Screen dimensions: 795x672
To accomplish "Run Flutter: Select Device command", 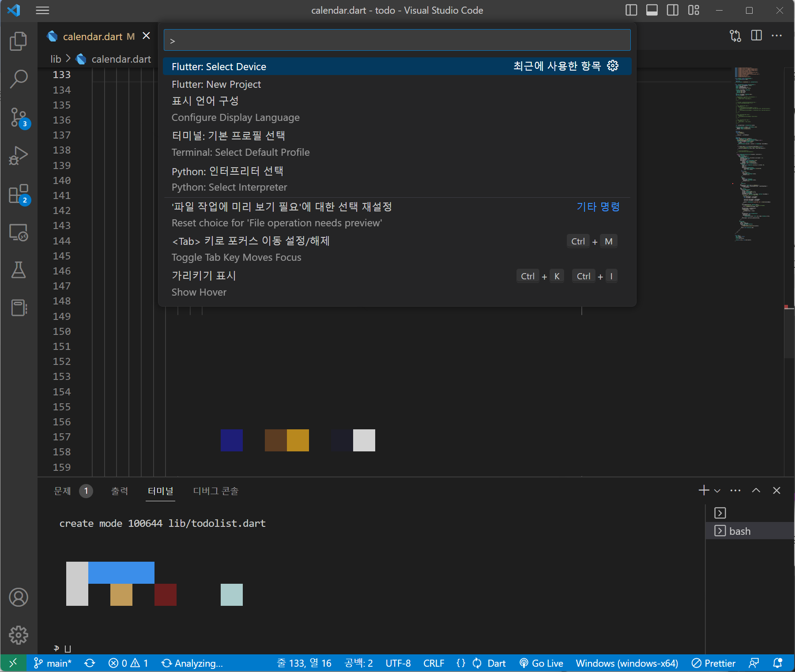I will [x=397, y=66].
